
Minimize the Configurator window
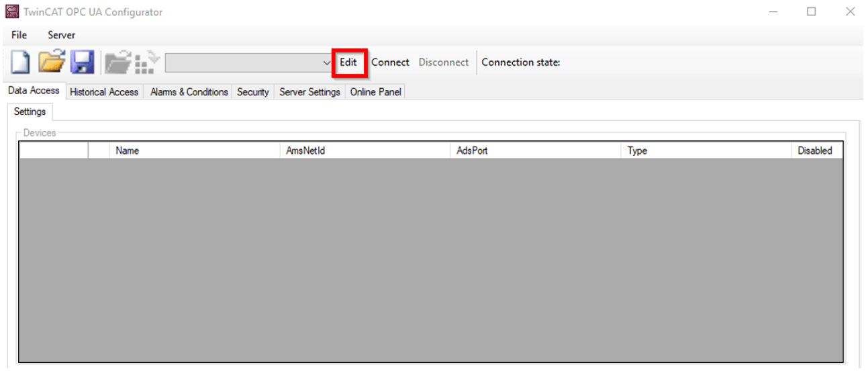point(773,12)
